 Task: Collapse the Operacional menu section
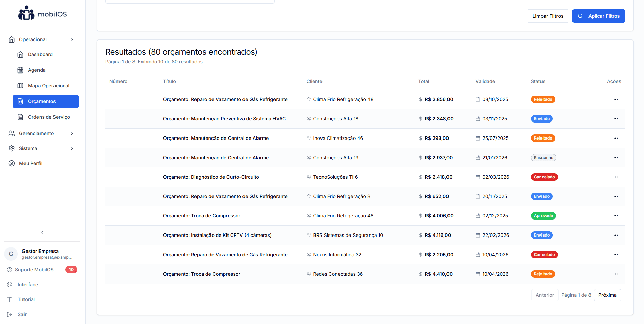tap(72, 39)
